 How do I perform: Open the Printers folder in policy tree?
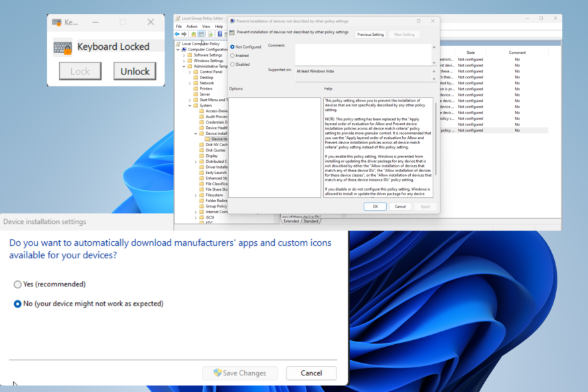[206, 88]
